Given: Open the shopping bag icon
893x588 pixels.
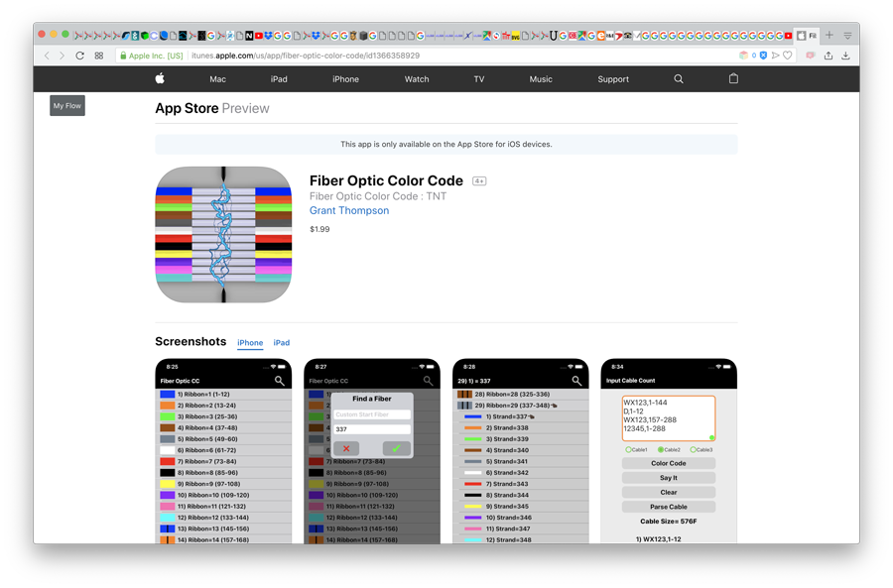Looking at the screenshot, I should pyautogui.click(x=733, y=78).
